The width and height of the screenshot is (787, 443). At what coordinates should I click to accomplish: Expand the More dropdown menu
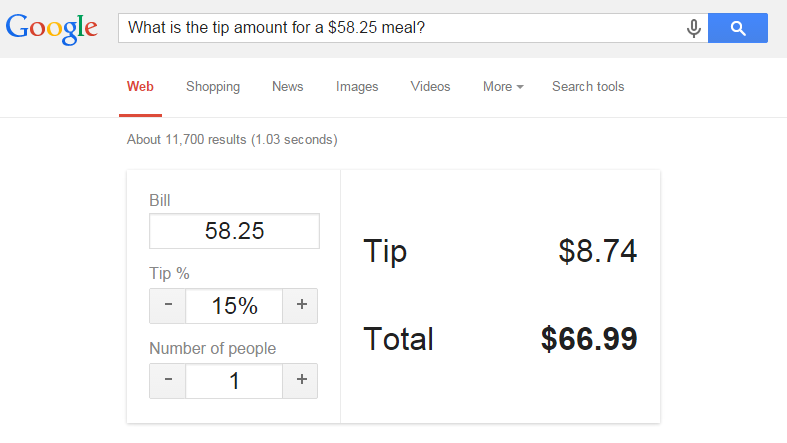(503, 87)
